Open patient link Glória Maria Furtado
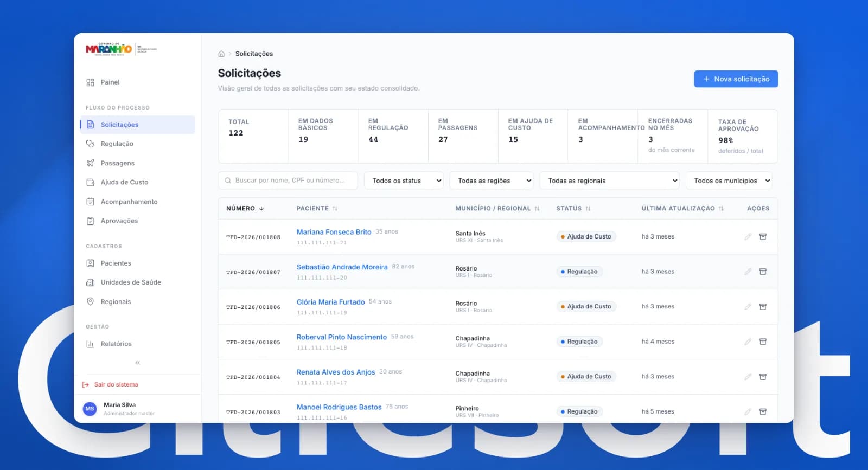Viewport: 868px width, 470px height. coord(330,302)
